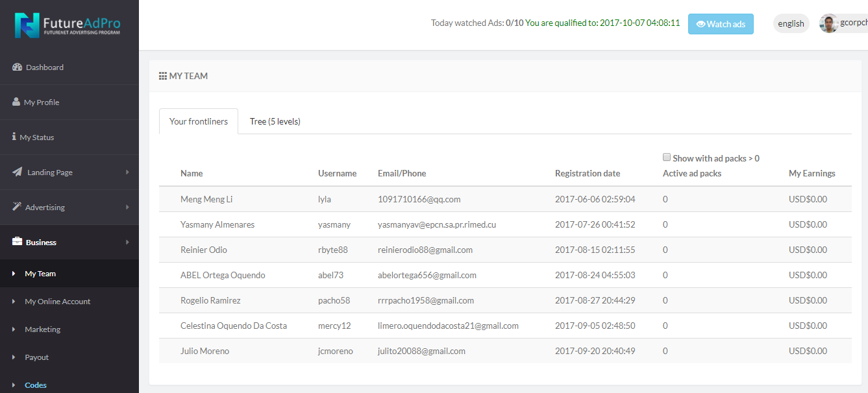Select the Your frontliners tab

tap(199, 121)
